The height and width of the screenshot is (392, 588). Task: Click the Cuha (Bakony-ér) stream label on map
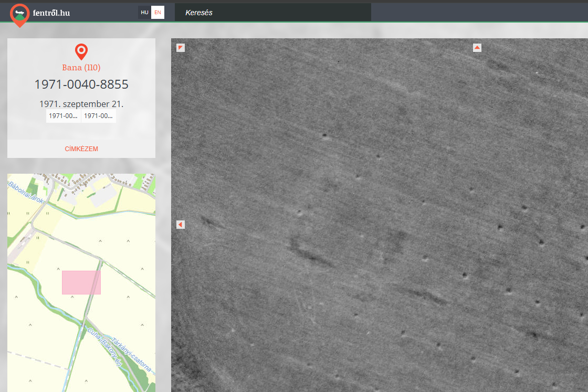104,346
